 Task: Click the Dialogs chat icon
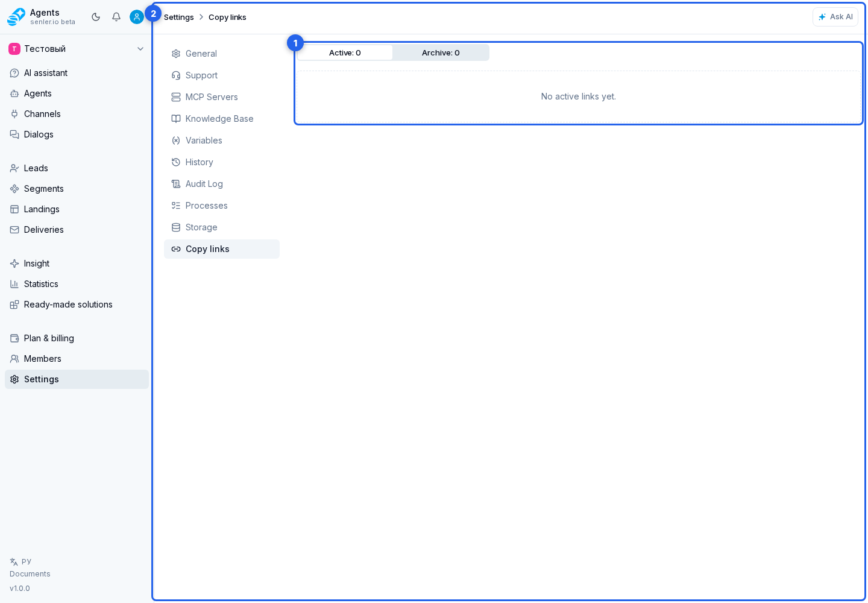14,134
